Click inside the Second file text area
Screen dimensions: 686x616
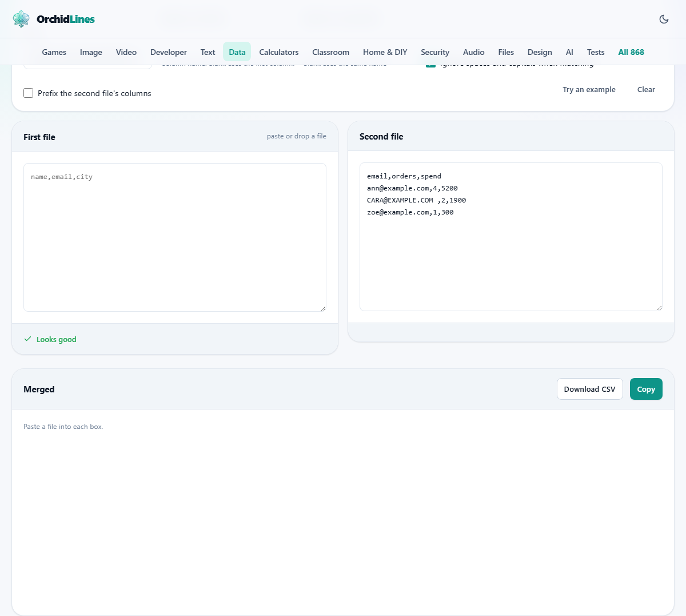511,237
